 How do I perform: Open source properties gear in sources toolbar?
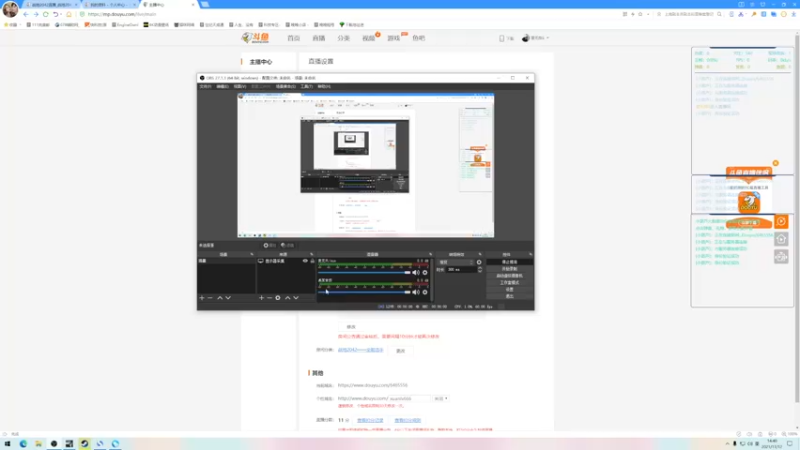278,297
